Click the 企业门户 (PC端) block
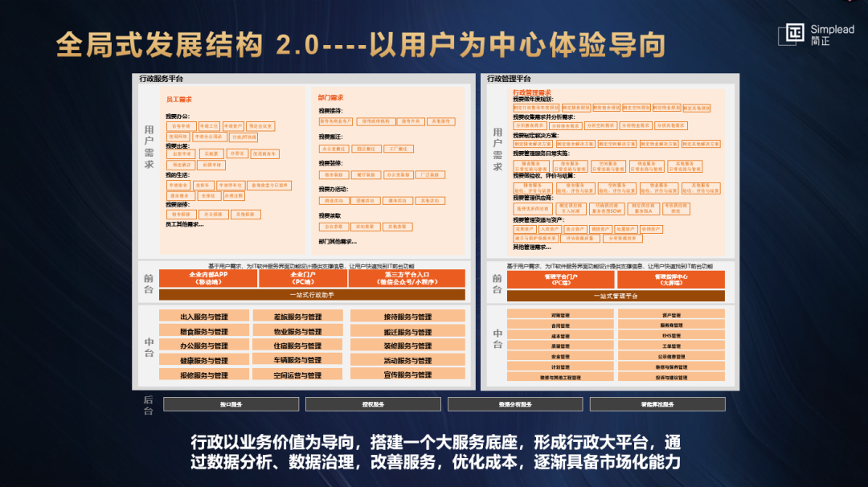Image resolution: width=868 pixels, height=487 pixels. coord(303,278)
